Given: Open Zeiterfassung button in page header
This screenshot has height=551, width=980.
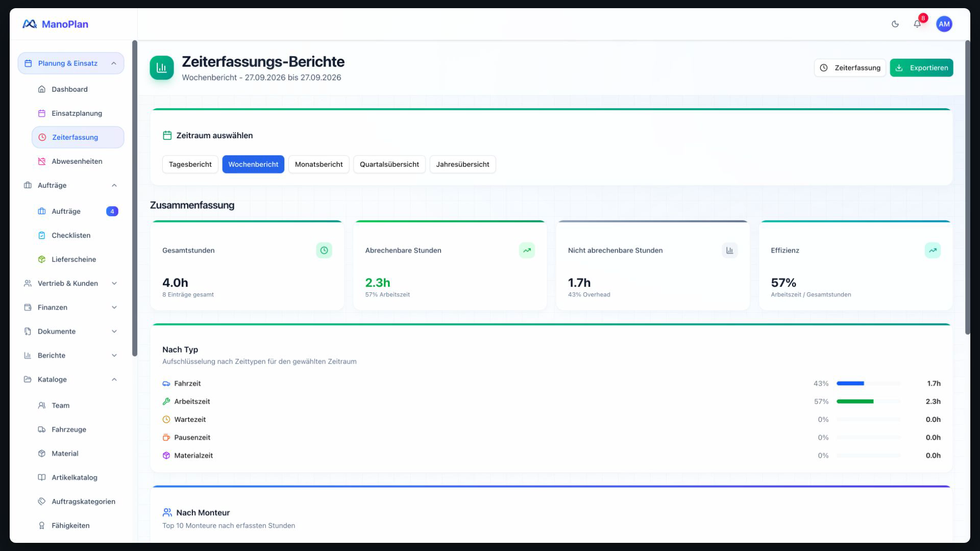Looking at the screenshot, I should click(x=850, y=68).
